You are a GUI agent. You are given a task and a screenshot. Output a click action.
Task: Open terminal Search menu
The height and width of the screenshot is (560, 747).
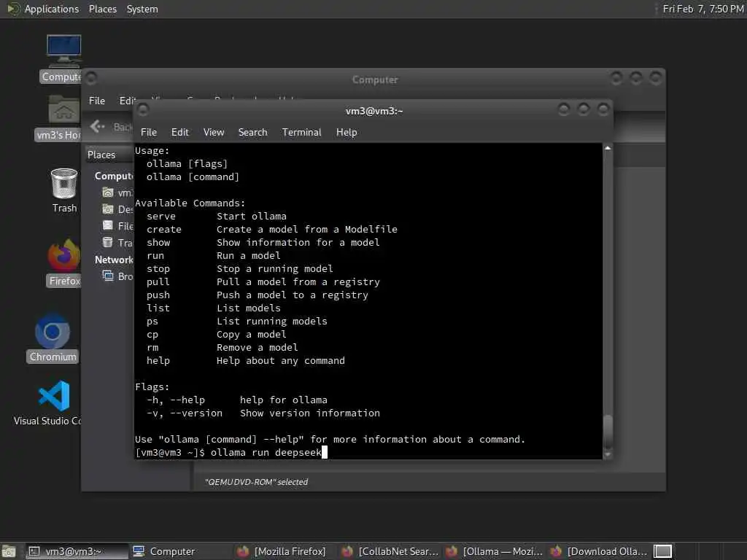[x=252, y=133]
